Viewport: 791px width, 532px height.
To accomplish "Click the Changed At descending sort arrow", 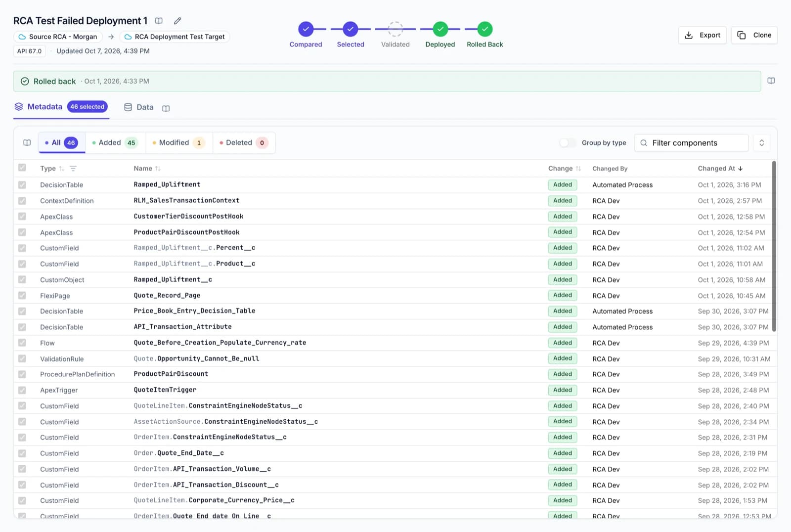I will click(741, 169).
